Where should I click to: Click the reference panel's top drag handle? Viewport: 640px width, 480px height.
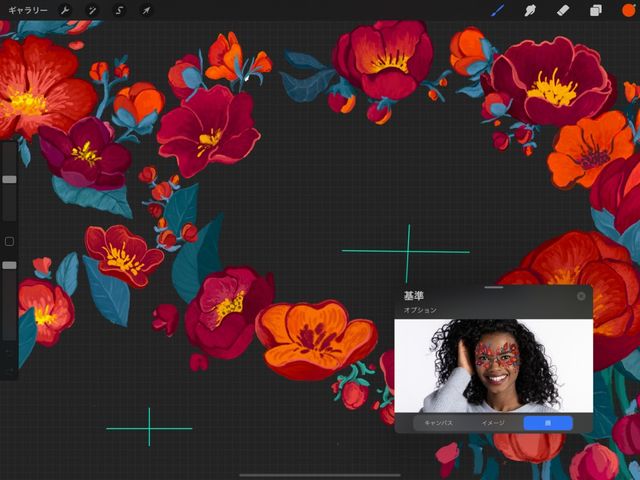click(494, 287)
